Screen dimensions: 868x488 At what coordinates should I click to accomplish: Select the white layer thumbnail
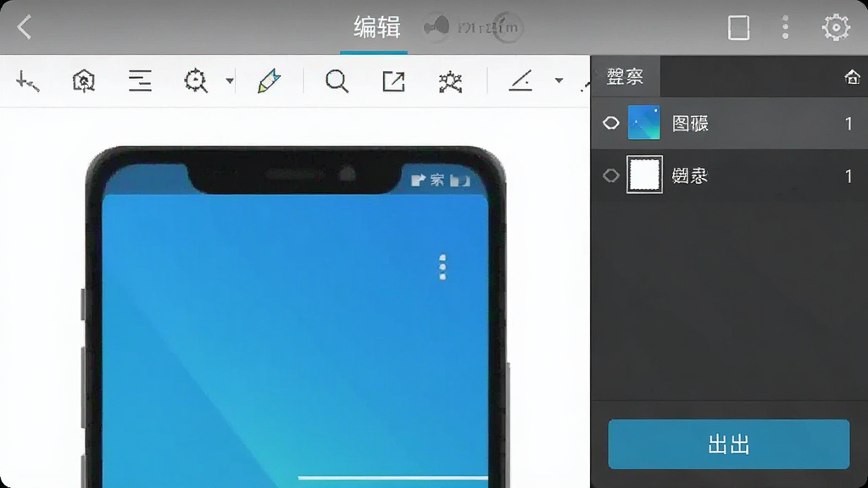644,175
